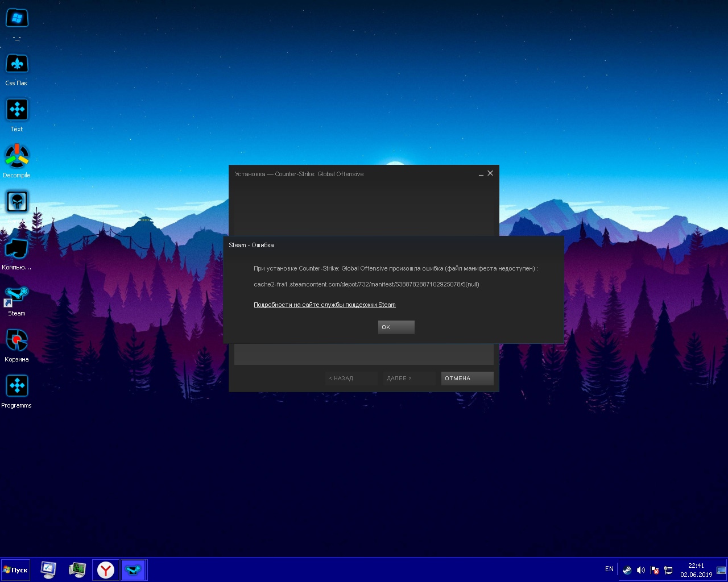728x582 pixels.
Task: Open the skull desktop icon
Action: (x=17, y=202)
